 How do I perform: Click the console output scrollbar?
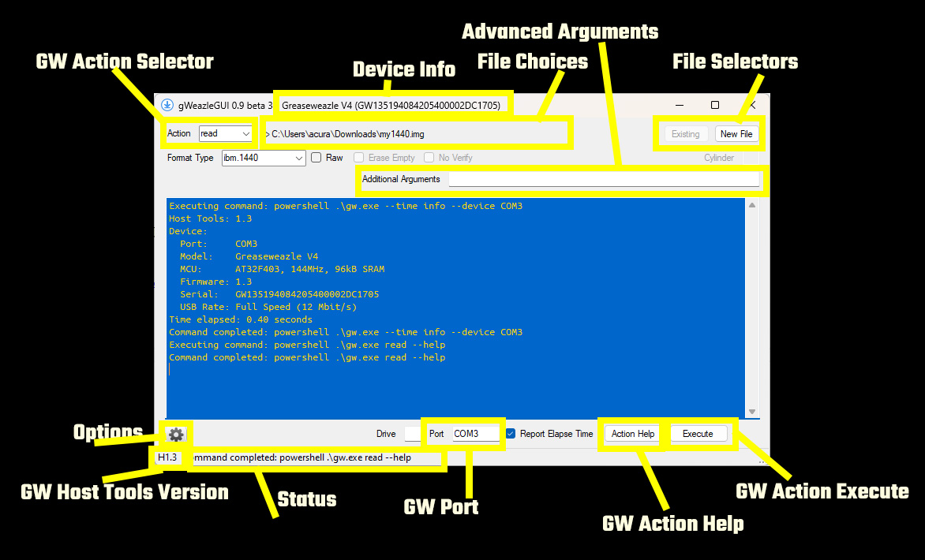(751, 308)
